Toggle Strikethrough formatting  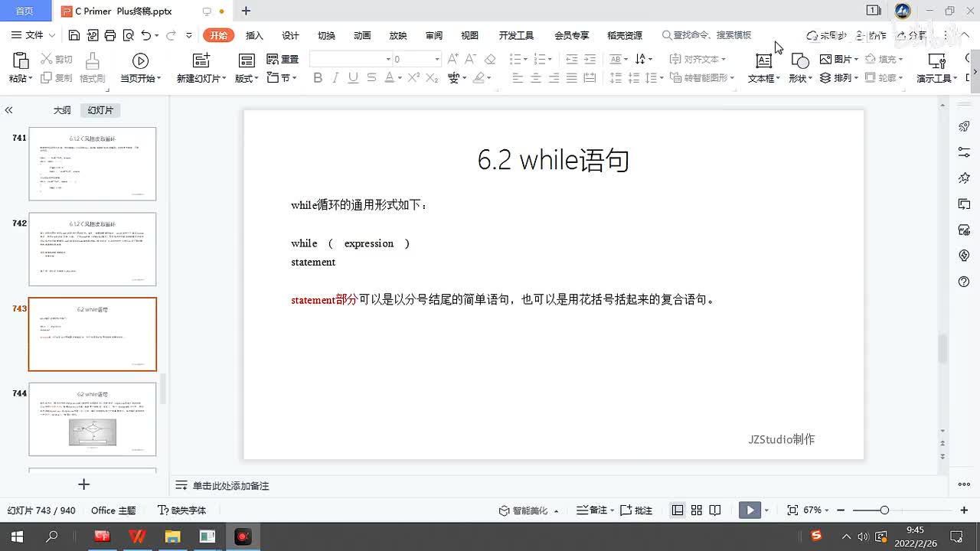(371, 77)
